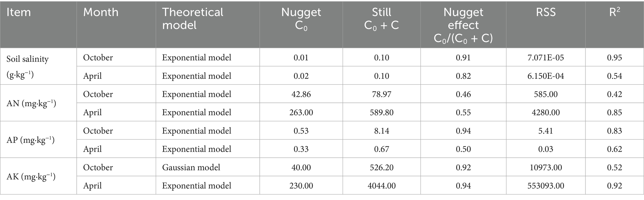This screenshot has height=200, width=644.
Task: Click the Theoretical model column header
Action: tap(192, 18)
